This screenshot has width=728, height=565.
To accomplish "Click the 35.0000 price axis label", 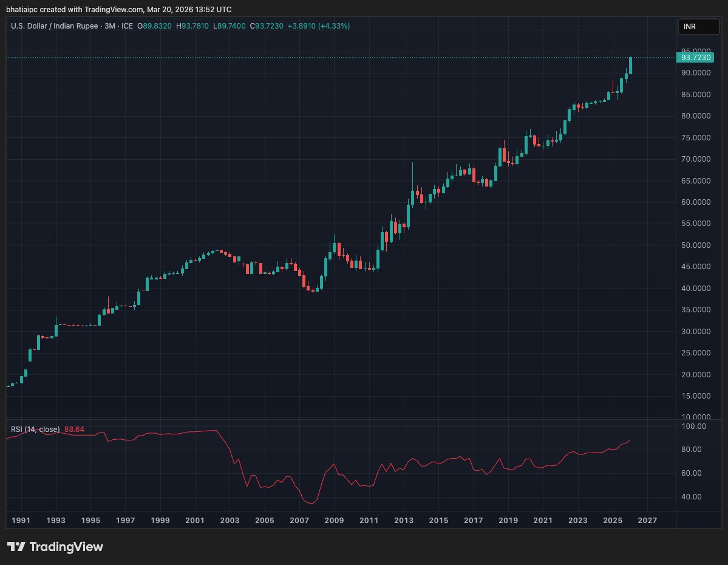I will coord(696,310).
